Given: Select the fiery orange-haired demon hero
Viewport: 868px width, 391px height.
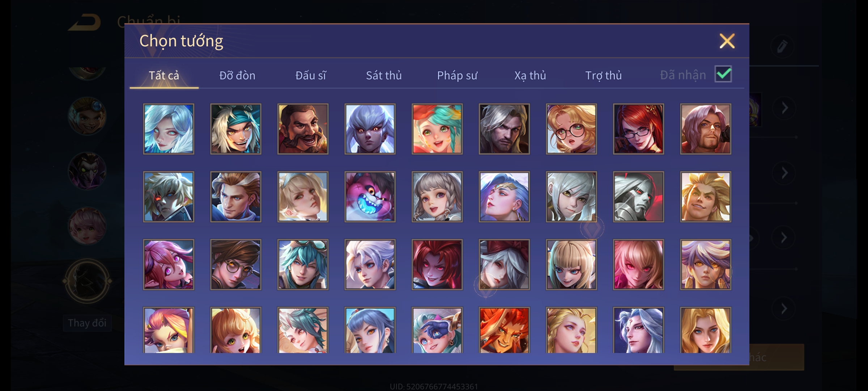Looking at the screenshot, I should coord(504,330).
